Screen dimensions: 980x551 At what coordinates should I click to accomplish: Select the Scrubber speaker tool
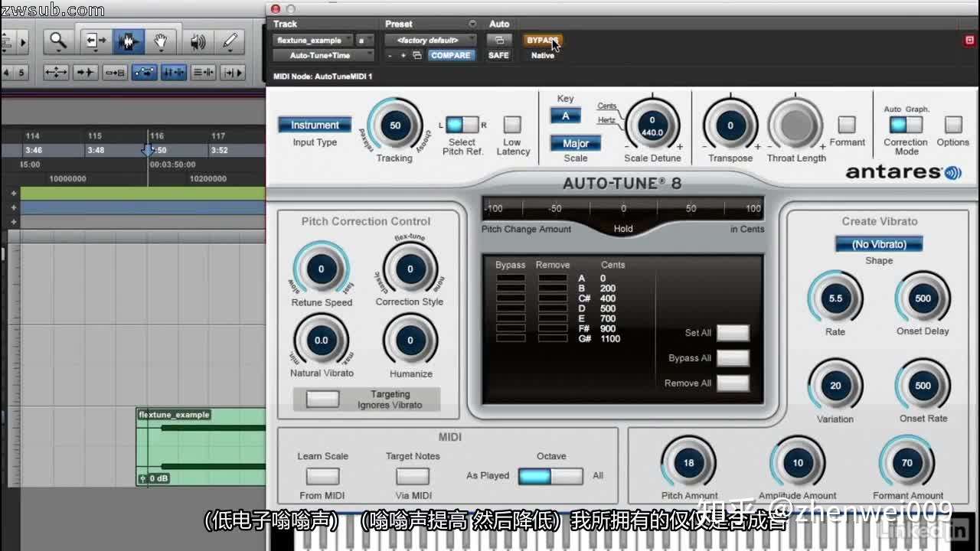pyautogui.click(x=198, y=41)
